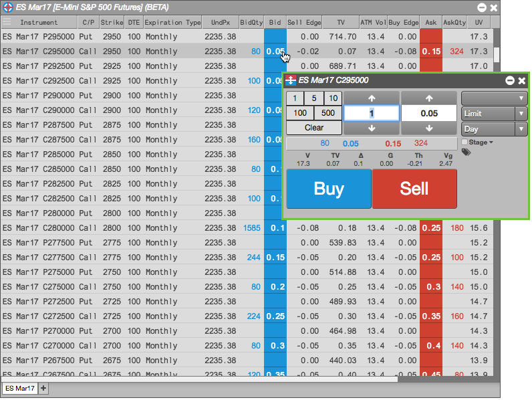Screen dimensions: 532x400
Task: Enable the Stage checkbox
Action: pos(464,142)
